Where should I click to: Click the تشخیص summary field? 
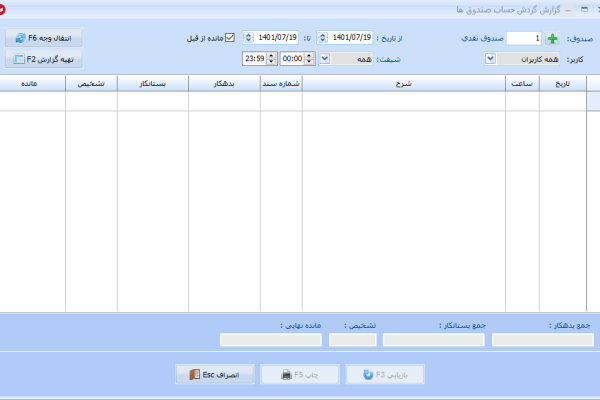click(x=353, y=340)
